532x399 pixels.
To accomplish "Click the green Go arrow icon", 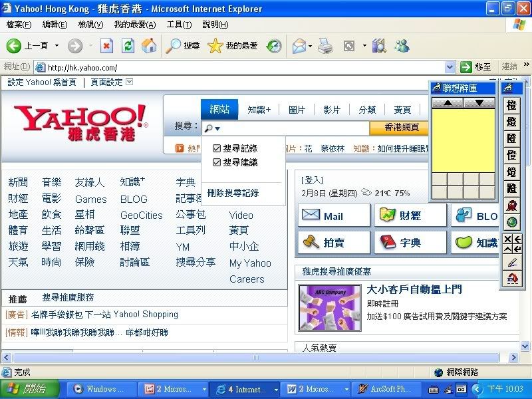I will pos(466,67).
